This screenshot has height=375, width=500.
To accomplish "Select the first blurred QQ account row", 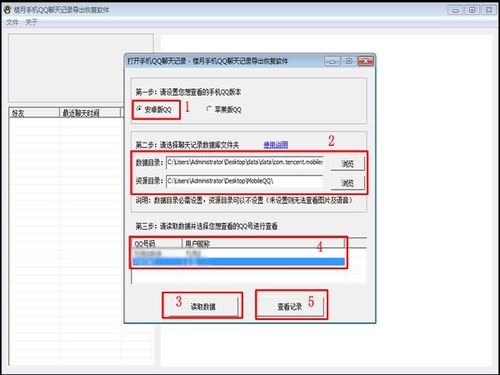I will click(x=239, y=253).
